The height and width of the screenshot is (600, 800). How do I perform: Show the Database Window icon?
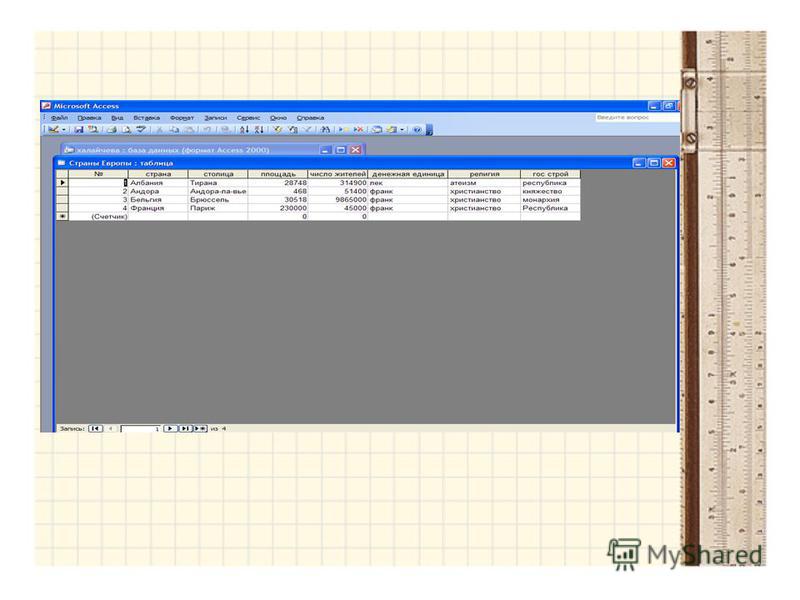click(377, 130)
